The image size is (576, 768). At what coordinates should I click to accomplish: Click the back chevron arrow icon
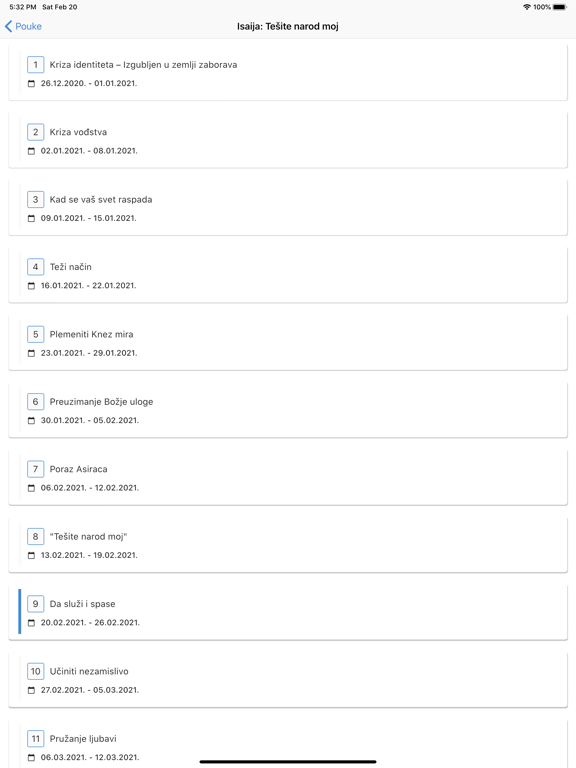pyautogui.click(x=8, y=26)
